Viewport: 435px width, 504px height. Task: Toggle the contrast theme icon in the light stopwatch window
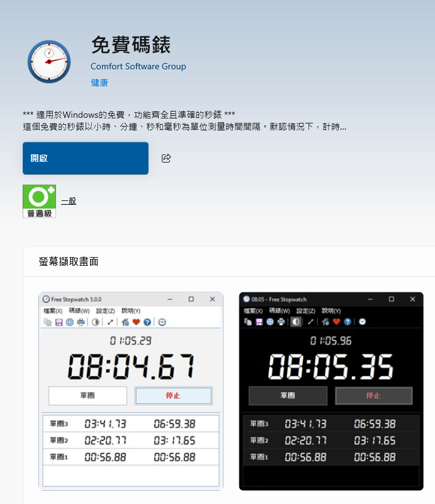[x=96, y=322]
